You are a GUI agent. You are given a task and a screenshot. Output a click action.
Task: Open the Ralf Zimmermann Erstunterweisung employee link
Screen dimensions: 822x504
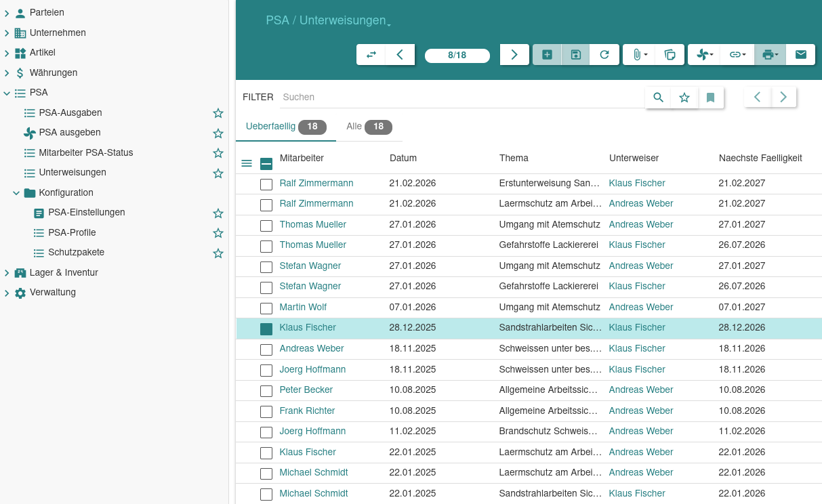(316, 184)
